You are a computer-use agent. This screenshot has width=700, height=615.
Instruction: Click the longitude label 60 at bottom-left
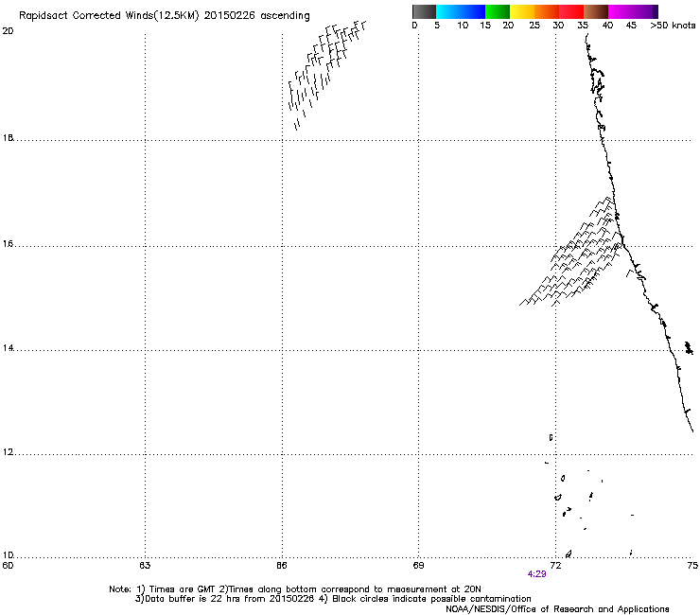(8, 566)
